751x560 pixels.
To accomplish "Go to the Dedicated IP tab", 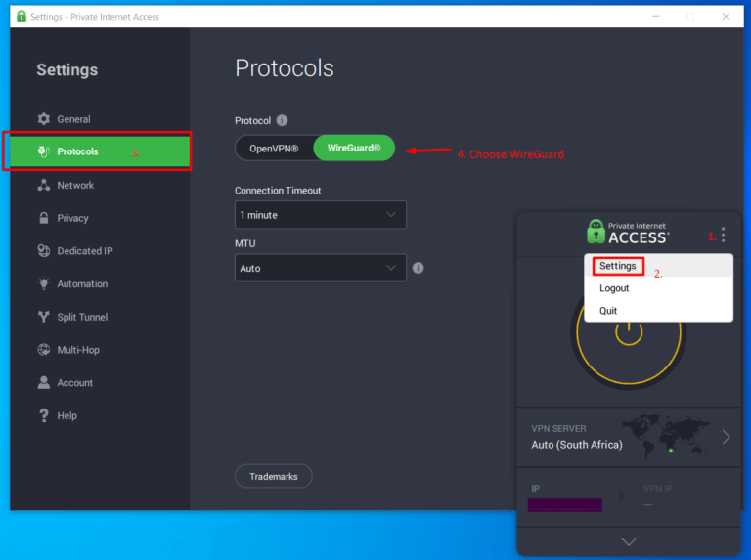I will pos(100,251).
